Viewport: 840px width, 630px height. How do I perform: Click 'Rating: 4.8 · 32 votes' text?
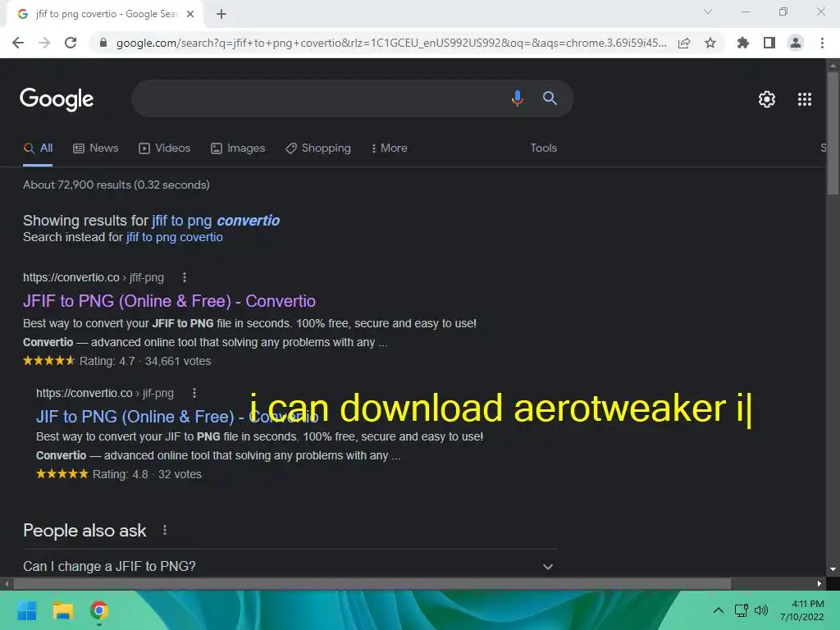(x=147, y=474)
